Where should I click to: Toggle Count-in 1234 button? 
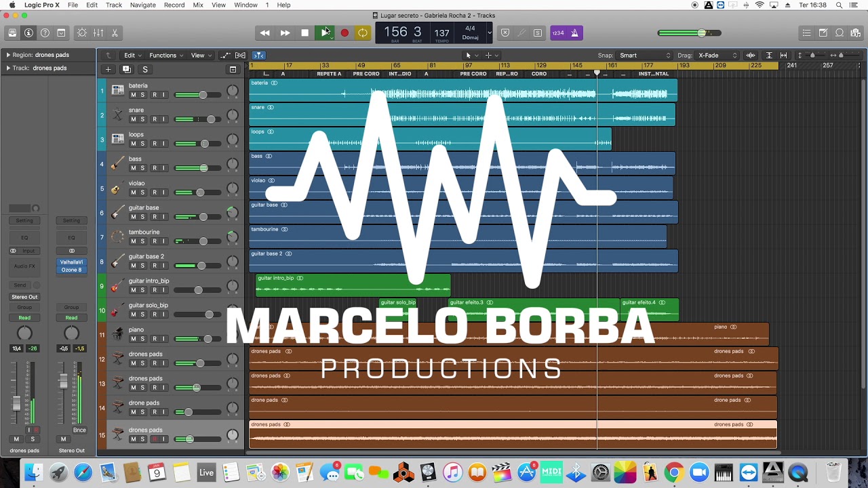click(x=558, y=33)
